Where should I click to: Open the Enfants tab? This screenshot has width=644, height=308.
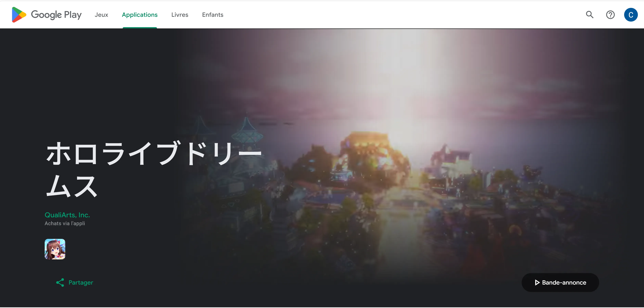tap(213, 15)
